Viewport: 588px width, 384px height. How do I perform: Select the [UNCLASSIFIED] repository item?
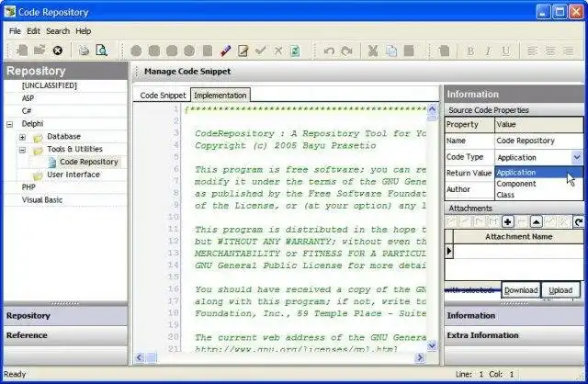[x=49, y=85]
